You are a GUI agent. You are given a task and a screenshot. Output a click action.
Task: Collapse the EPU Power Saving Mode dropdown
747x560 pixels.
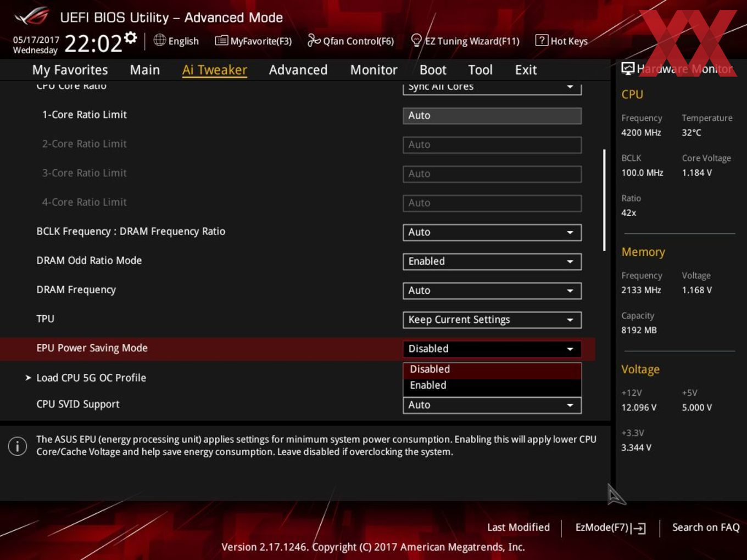492,349
